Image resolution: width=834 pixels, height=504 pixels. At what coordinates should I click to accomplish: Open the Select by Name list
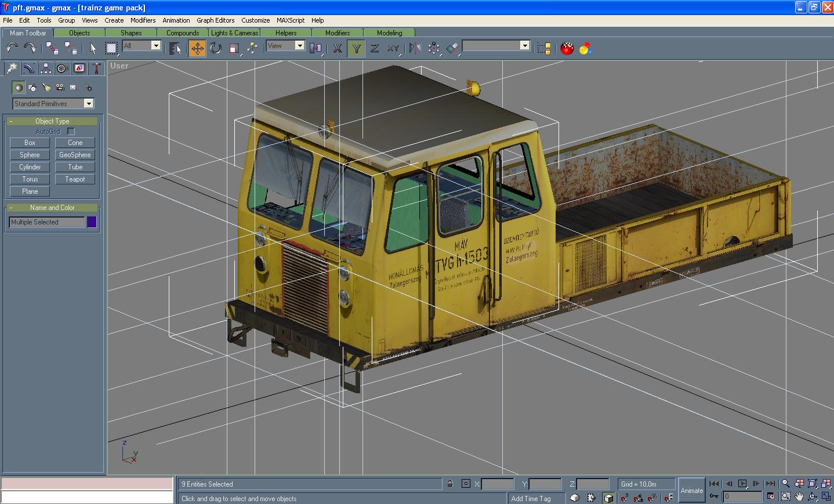coord(175,48)
